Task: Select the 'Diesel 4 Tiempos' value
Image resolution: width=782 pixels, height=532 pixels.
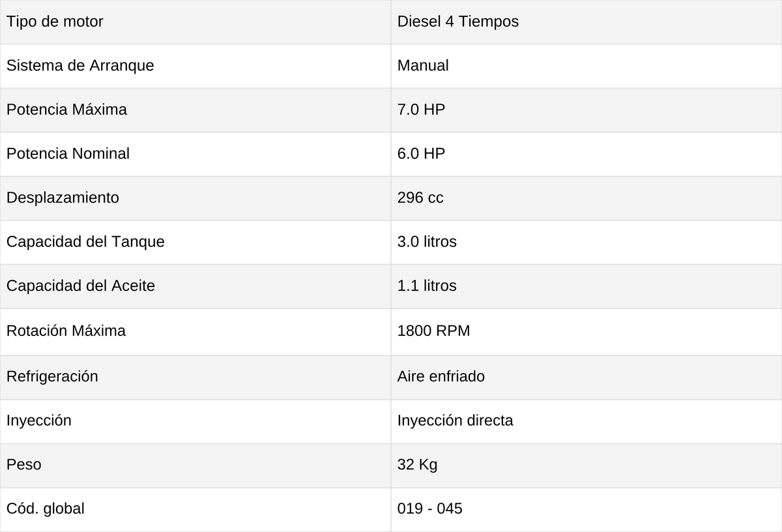Action: [458, 21]
